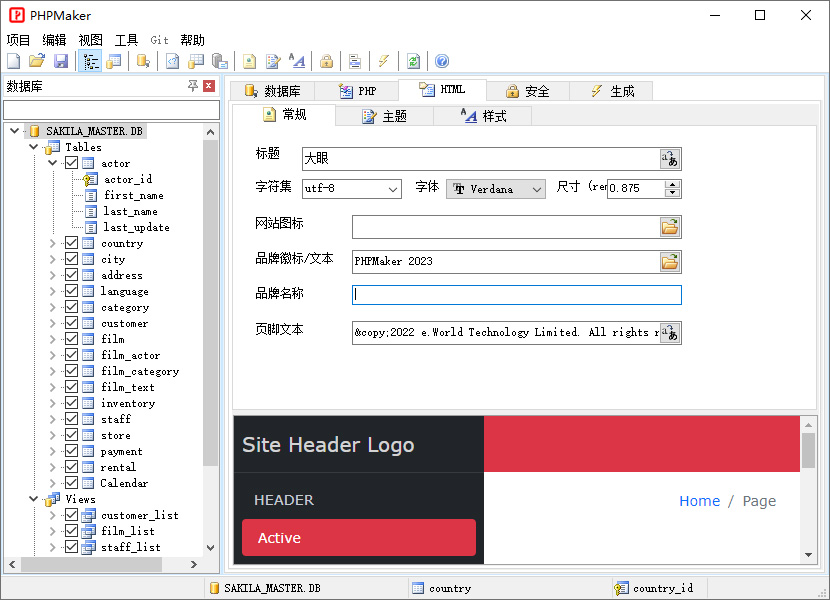The width and height of the screenshot is (830, 600).
Task: Click the Save project toolbar icon
Action: pyautogui.click(x=62, y=60)
